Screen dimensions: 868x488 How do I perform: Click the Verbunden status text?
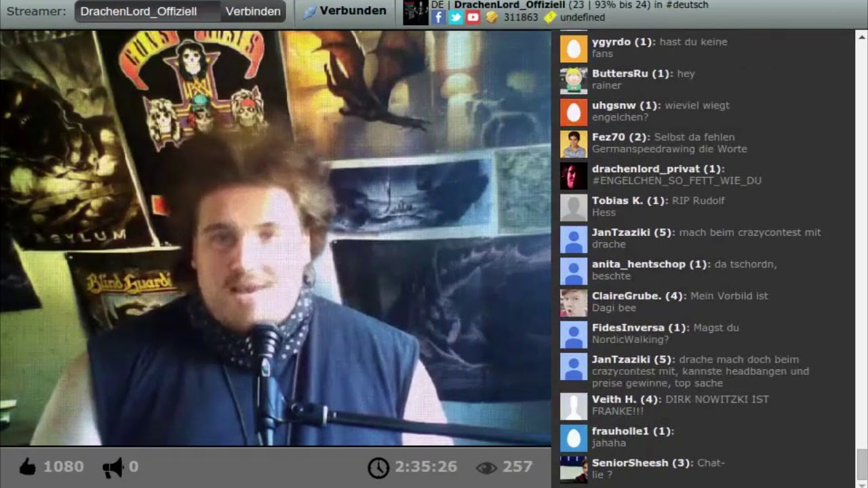pyautogui.click(x=353, y=11)
